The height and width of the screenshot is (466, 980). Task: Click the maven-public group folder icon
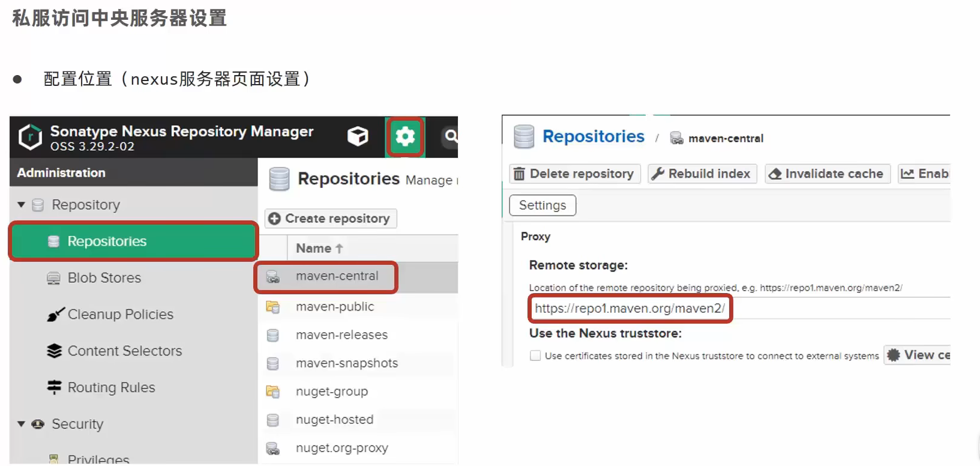(x=273, y=307)
